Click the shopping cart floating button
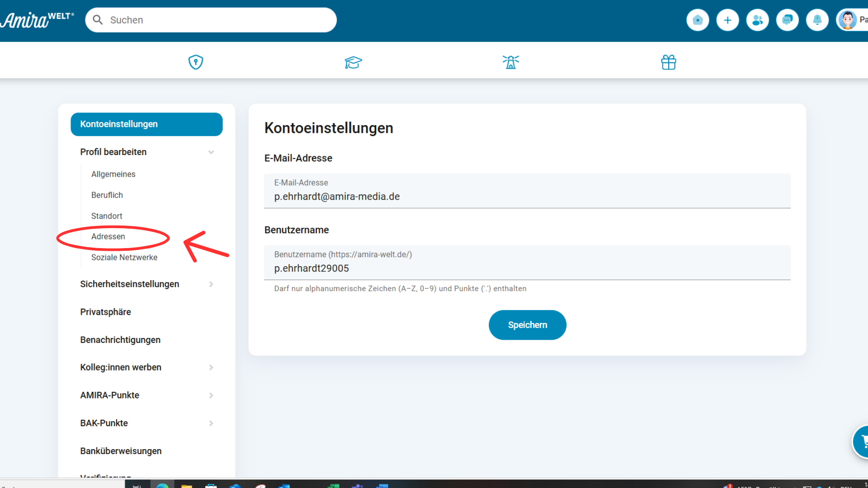This screenshot has height=488, width=868. point(863,441)
